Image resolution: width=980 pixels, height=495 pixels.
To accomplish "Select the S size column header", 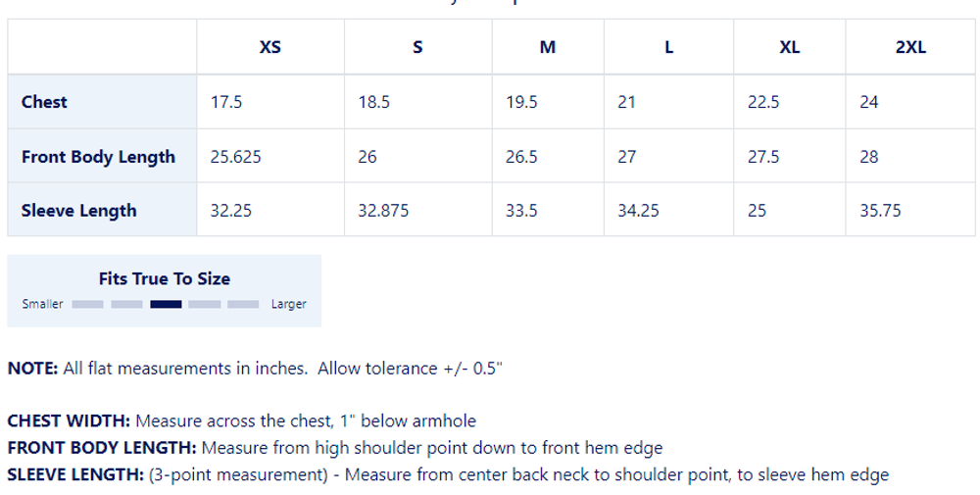I will coord(417,47).
